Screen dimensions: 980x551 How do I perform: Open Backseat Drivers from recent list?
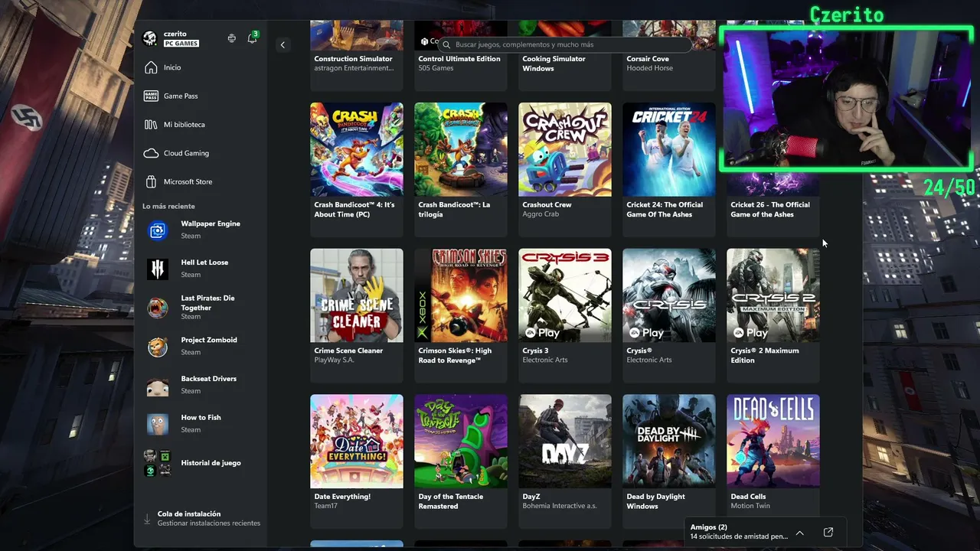[x=201, y=385]
